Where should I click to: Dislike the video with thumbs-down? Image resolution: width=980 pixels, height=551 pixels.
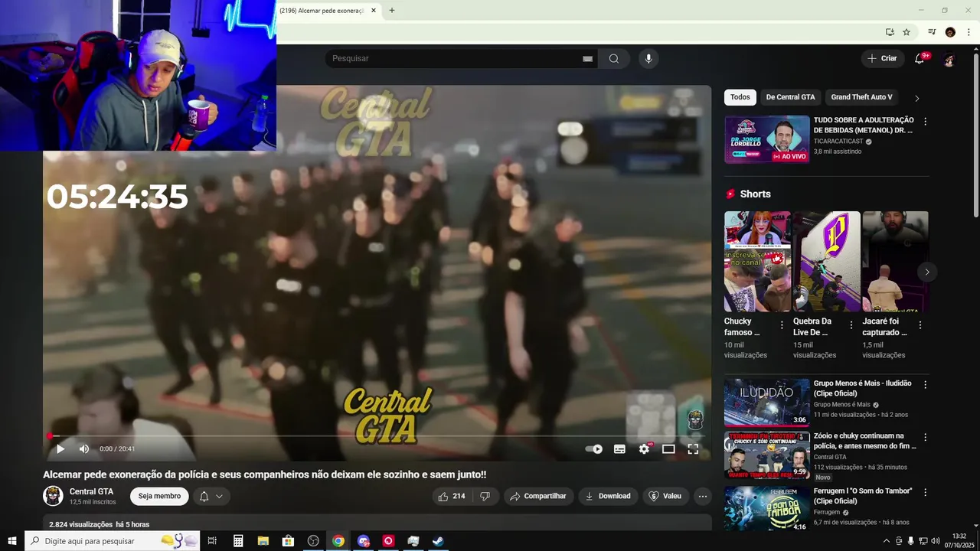pyautogui.click(x=485, y=496)
